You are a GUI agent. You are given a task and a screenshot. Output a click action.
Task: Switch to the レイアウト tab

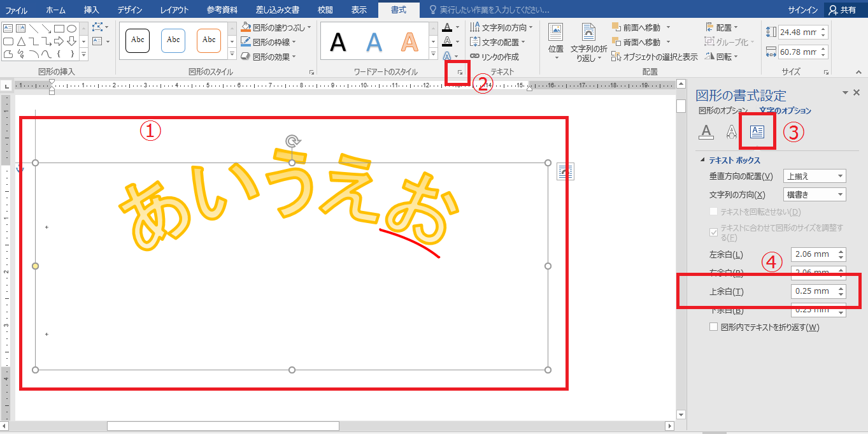pos(174,10)
